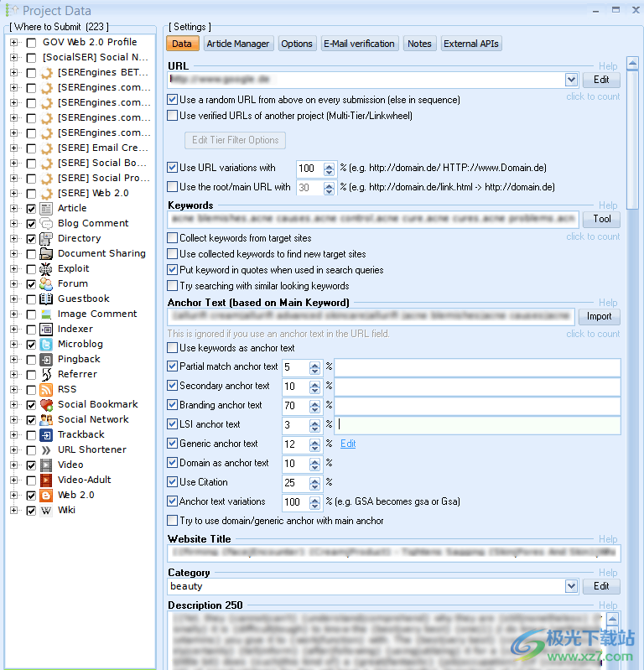Viewport: 644px width, 670px height.
Task: Enable Collect keywords from target sites
Action: pyautogui.click(x=172, y=237)
